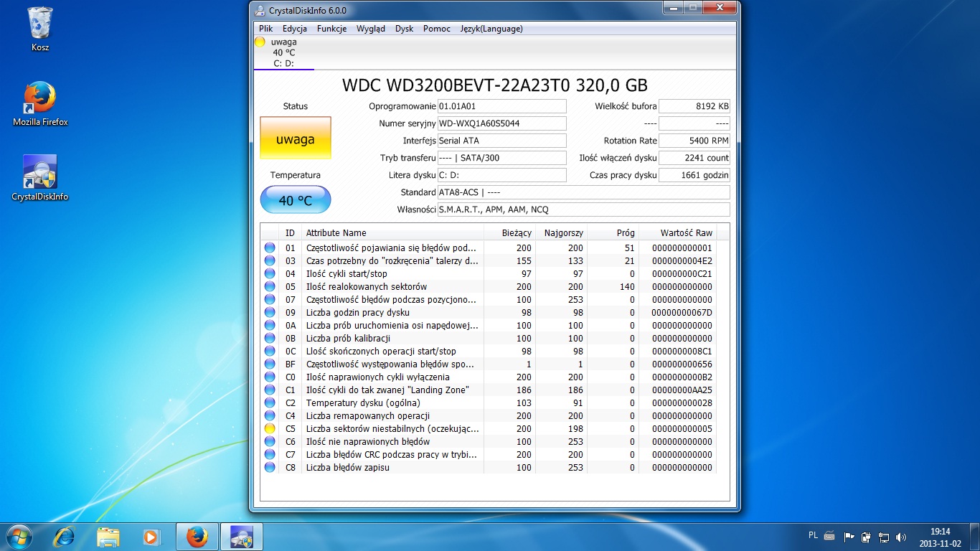
Task: Click the blue 40 °C temperature button
Action: coord(296,200)
